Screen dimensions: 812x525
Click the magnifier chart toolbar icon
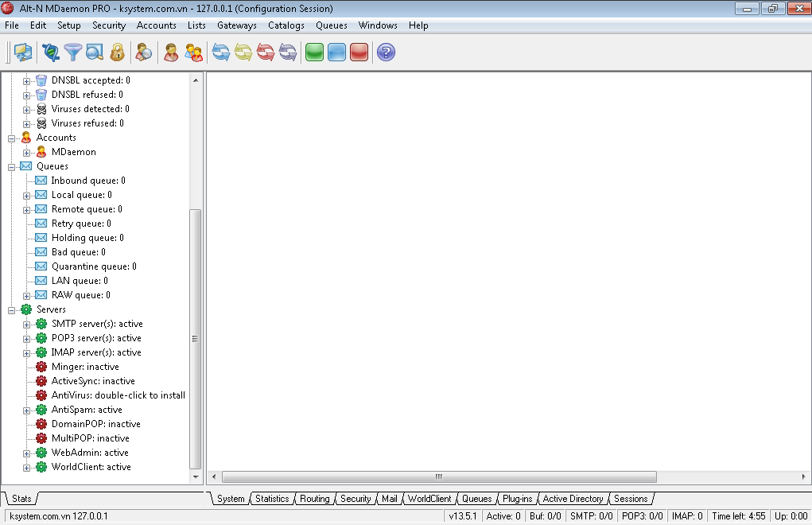pyautogui.click(x=95, y=52)
